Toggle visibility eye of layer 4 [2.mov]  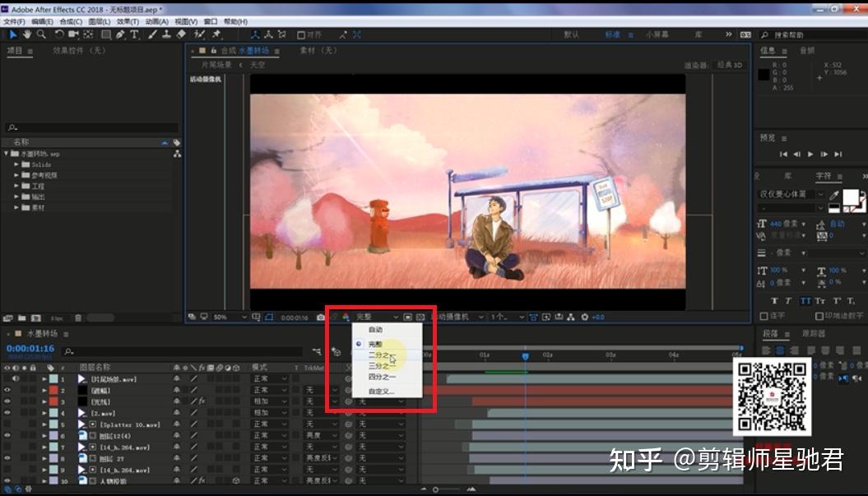[x=7, y=413]
